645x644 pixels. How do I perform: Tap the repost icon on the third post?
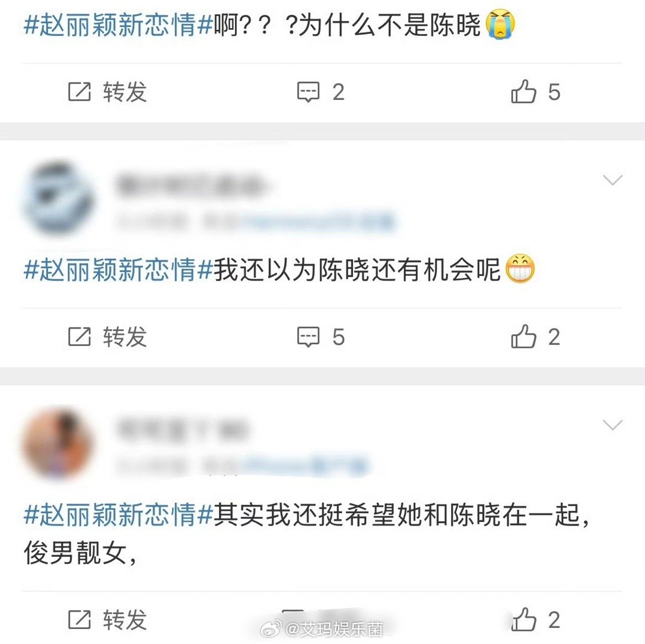click(80, 619)
